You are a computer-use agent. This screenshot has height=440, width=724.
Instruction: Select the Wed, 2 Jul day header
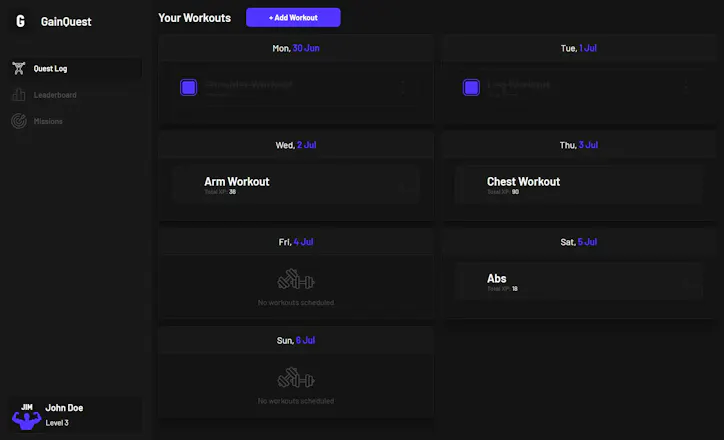tap(296, 145)
